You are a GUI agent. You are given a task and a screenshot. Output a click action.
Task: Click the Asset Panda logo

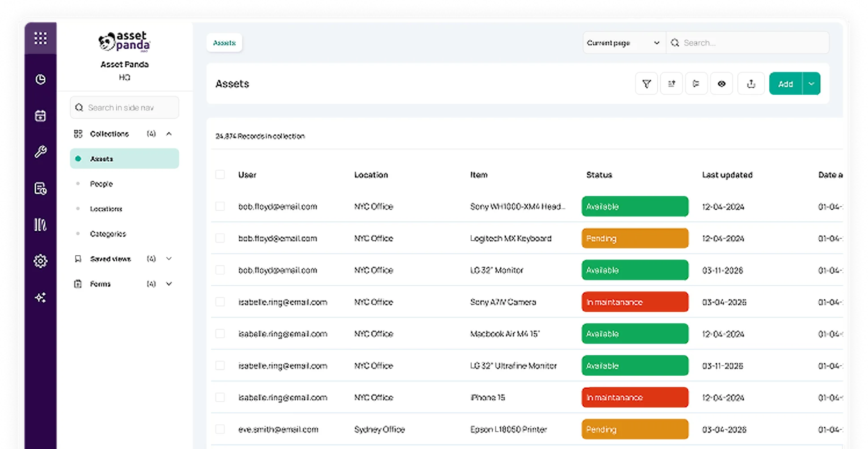pos(124,42)
